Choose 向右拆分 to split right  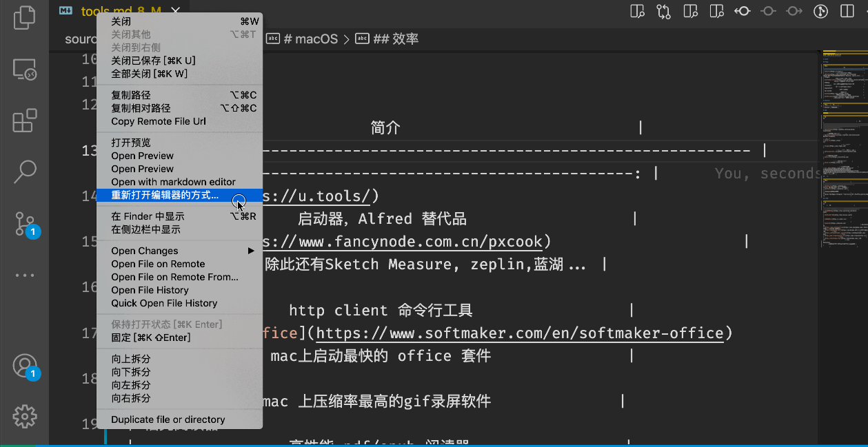[x=179, y=398]
